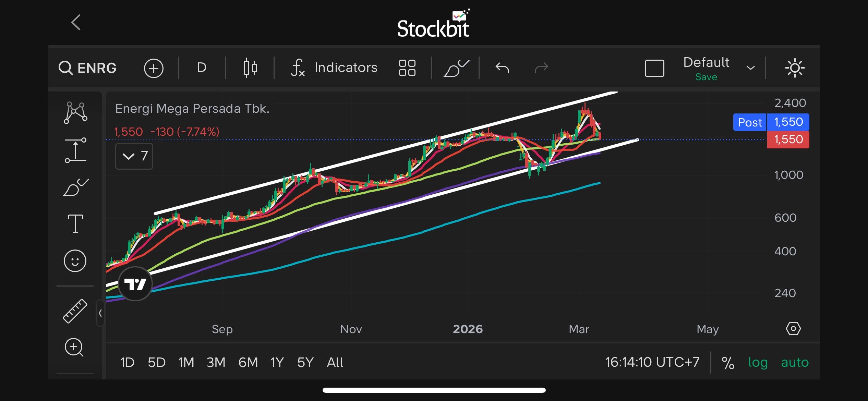Expand the indicator legend showing 7

134,156
